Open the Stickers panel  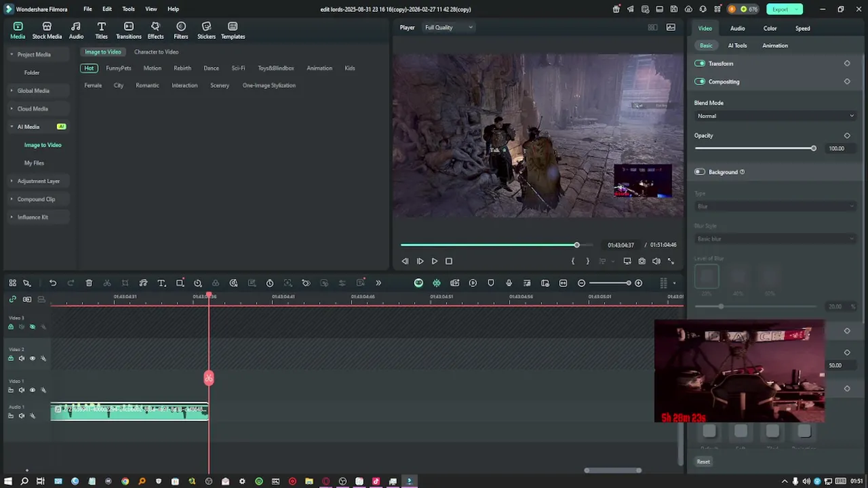206,30
